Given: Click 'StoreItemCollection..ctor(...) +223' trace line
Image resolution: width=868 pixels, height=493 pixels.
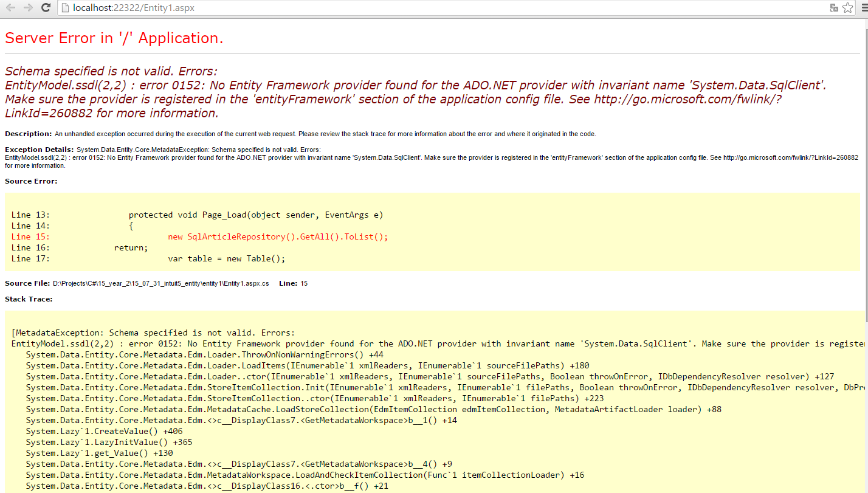Looking at the screenshot, I should [x=315, y=398].
